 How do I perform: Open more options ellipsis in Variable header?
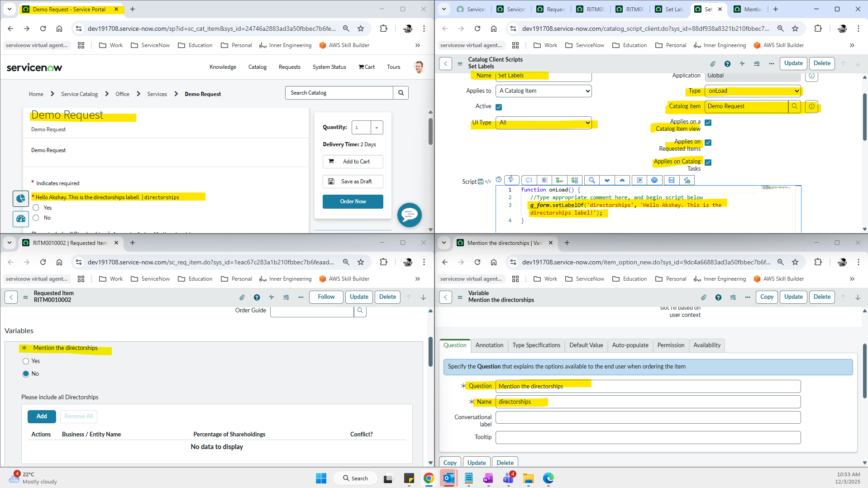pyautogui.click(x=748, y=297)
